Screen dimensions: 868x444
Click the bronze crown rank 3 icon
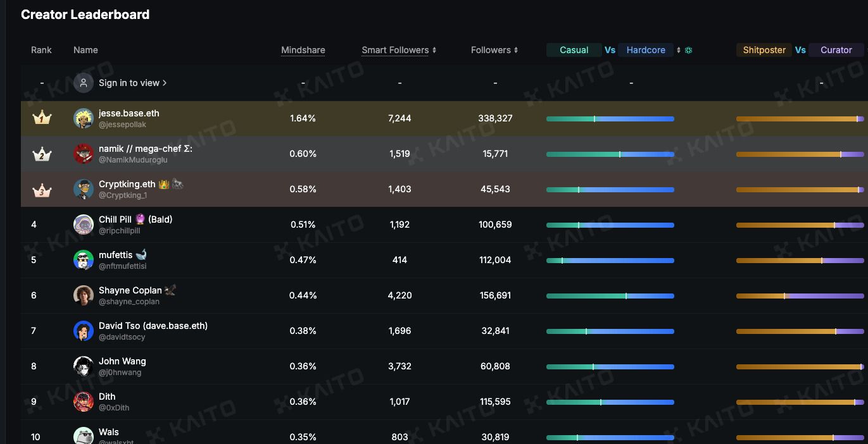[42, 189]
